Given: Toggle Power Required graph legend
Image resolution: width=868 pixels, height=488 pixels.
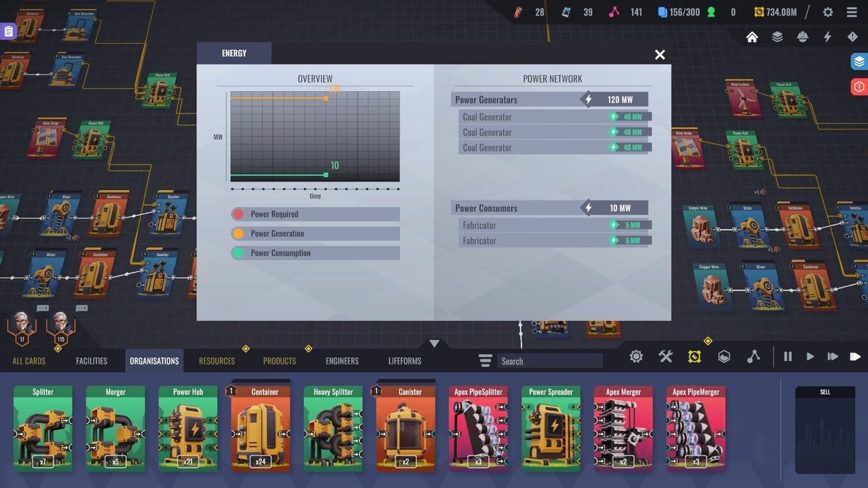Looking at the screenshot, I should click(x=315, y=214).
